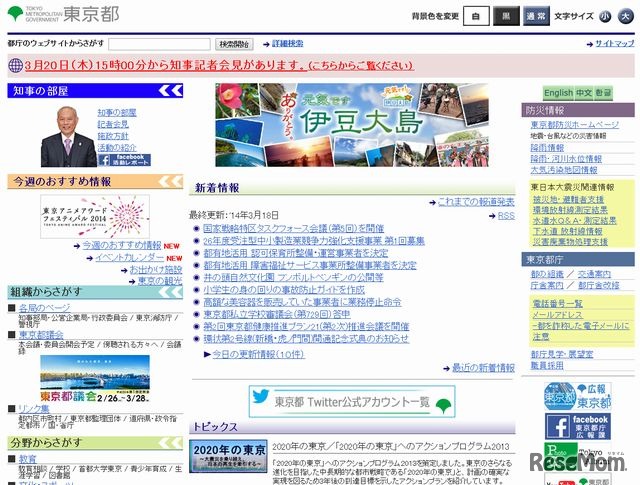The image size is (640, 485).
Task: Open the 最近の新着情報 link
Action: [x=483, y=368]
